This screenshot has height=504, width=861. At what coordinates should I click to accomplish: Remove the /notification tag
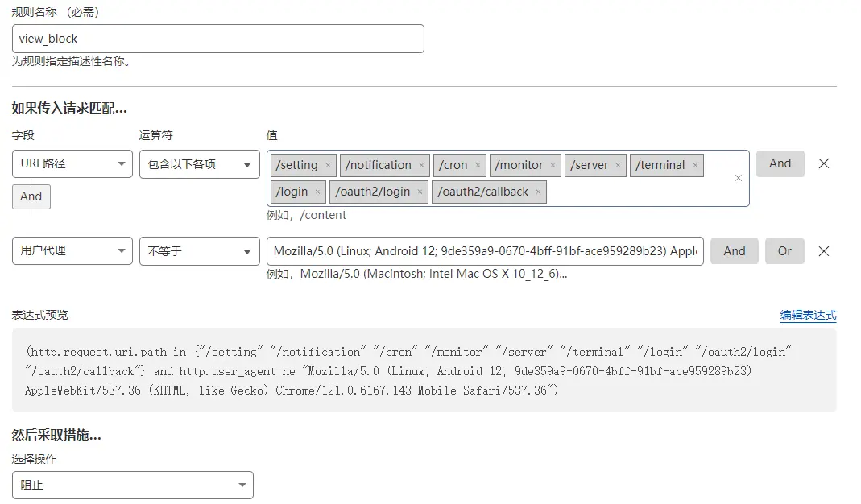tap(421, 165)
